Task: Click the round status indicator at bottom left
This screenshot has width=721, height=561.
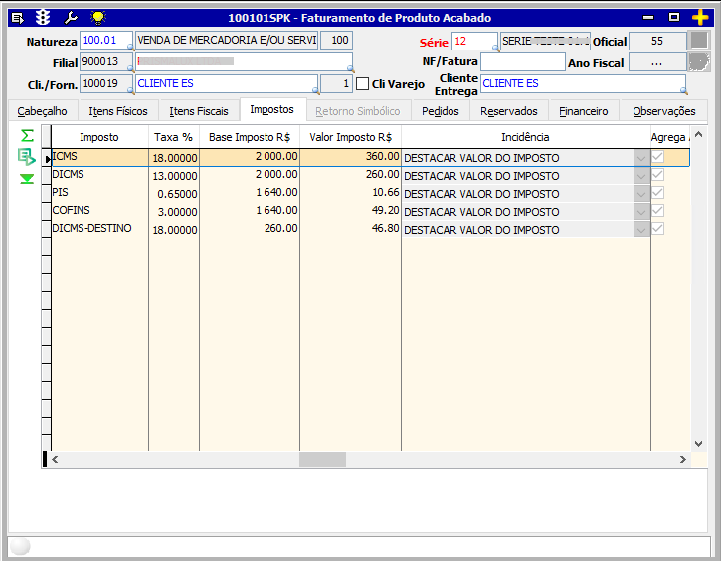Action: coord(20,547)
